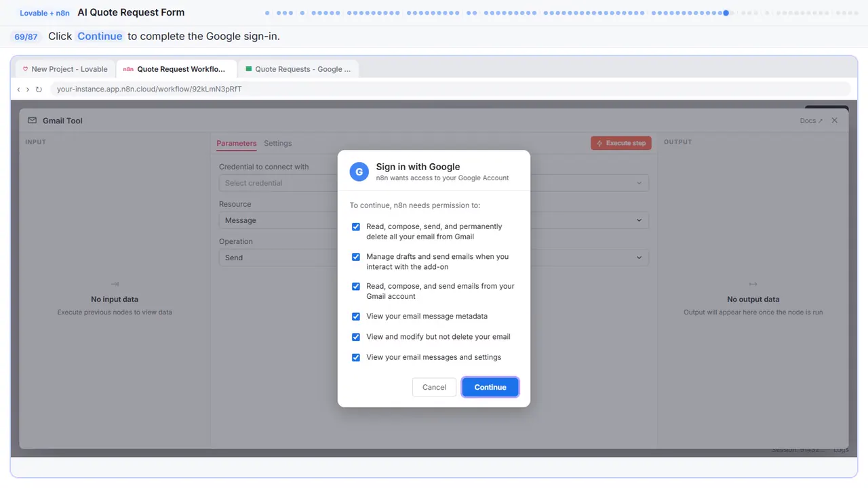
Task: Open Quote Requests - Google tab
Action: (x=298, y=69)
